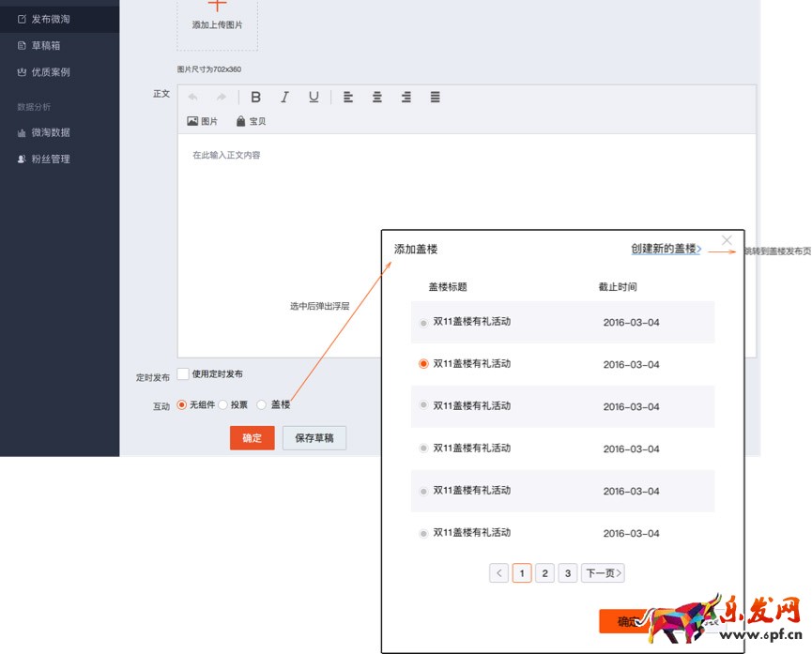This screenshot has width=812, height=654.
Task: Click the Undo arrow icon
Action: (194, 97)
